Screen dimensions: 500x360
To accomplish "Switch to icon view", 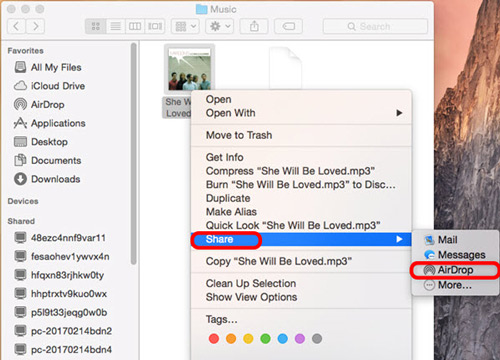I will pos(96,26).
